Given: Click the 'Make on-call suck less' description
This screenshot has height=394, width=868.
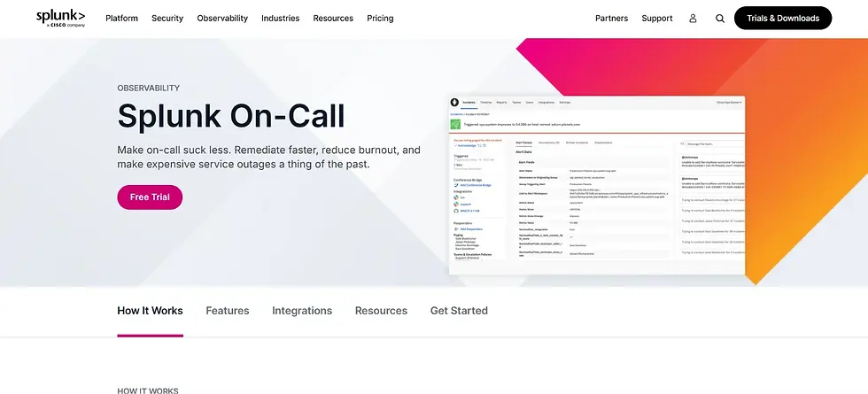Looking at the screenshot, I should point(269,158).
